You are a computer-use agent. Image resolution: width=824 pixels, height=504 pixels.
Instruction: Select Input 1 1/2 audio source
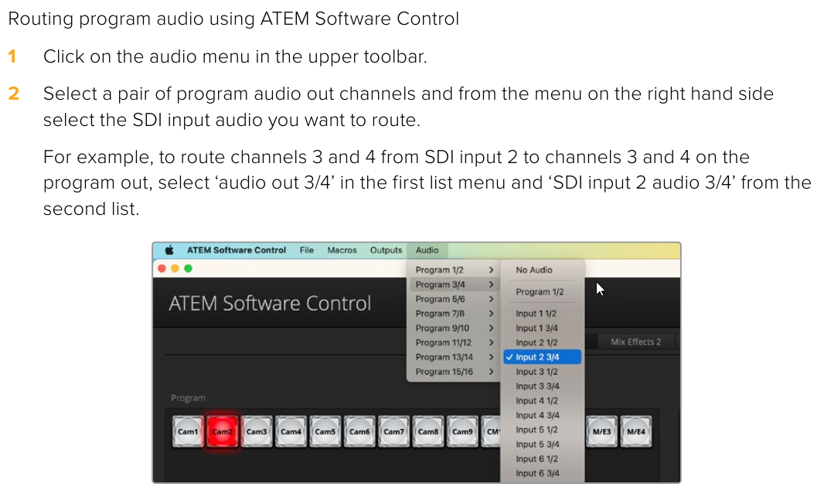tap(543, 314)
